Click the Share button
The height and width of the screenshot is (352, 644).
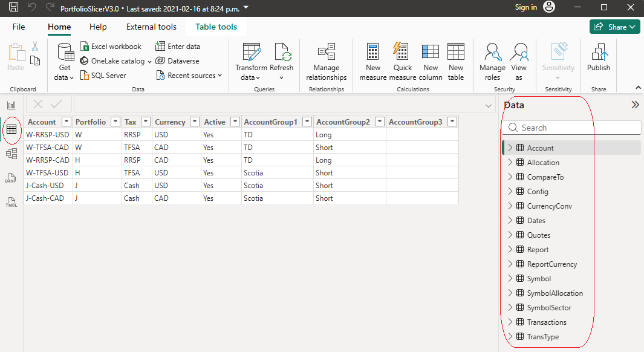pyautogui.click(x=614, y=27)
